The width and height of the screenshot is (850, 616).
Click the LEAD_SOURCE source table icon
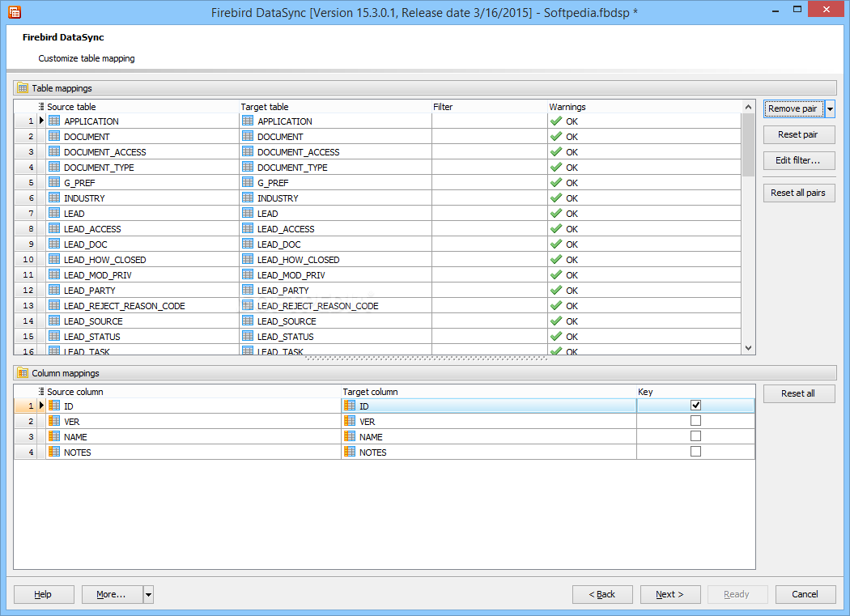[x=54, y=321]
